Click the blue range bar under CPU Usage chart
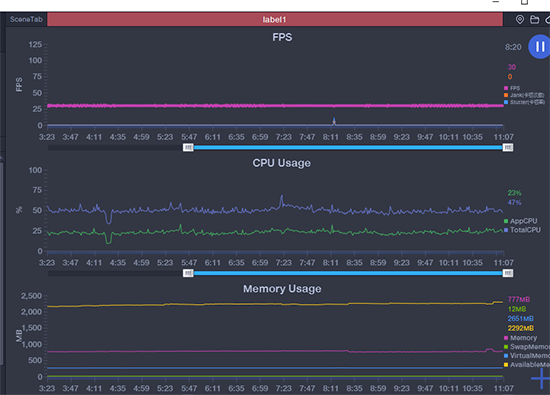The height and width of the screenshot is (395, 550). 348,273
